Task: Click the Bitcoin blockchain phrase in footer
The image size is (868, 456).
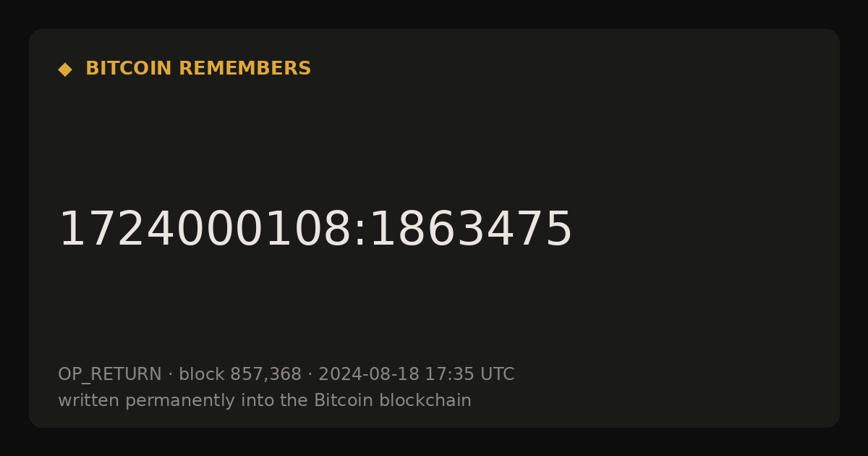Action: (x=393, y=400)
